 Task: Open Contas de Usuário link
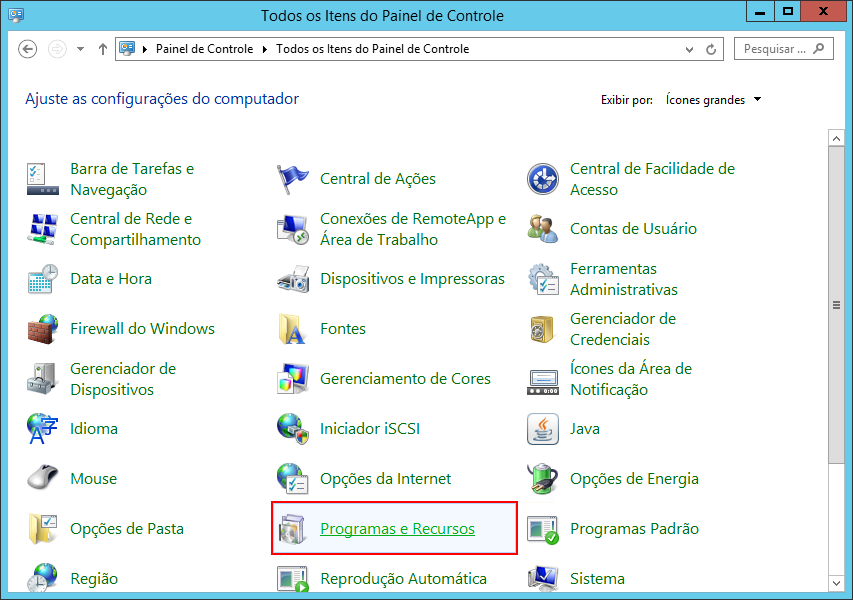tap(633, 228)
